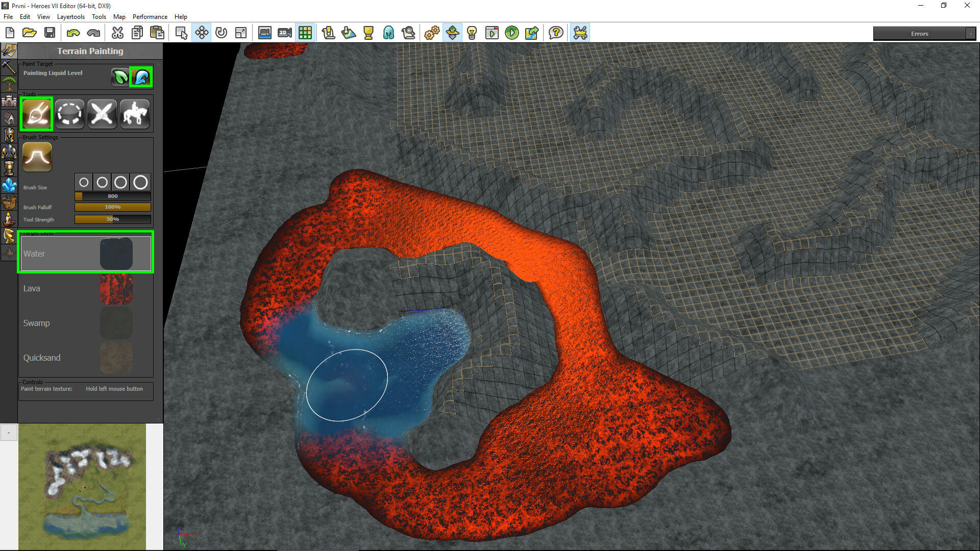Switch to 2D camera view

tap(285, 33)
